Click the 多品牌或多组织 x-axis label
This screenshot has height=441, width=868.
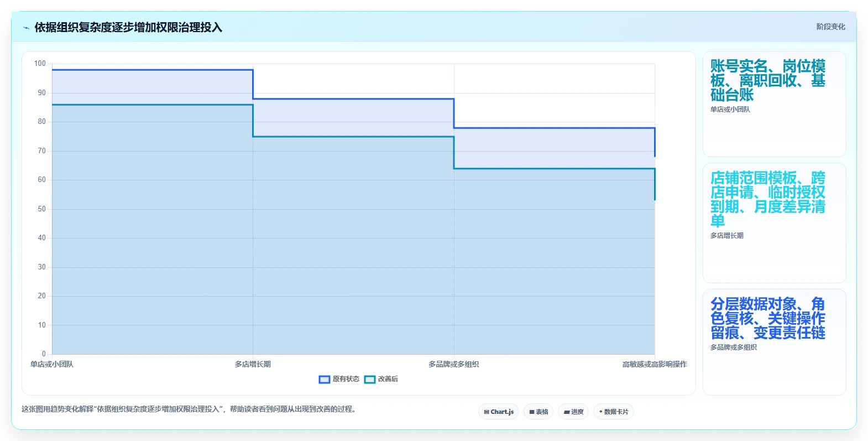pyautogui.click(x=454, y=365)
